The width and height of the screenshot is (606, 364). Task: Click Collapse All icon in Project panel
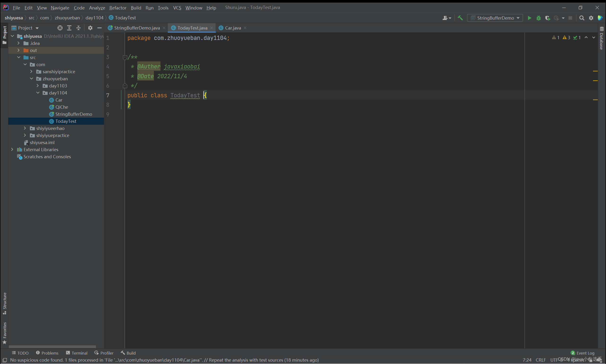coord(78,28)
